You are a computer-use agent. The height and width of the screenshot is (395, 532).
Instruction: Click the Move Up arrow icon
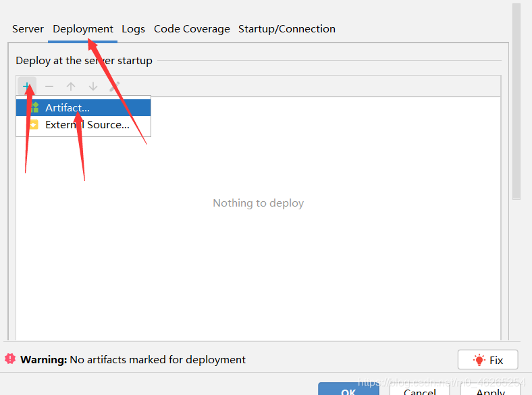(71, 86)
